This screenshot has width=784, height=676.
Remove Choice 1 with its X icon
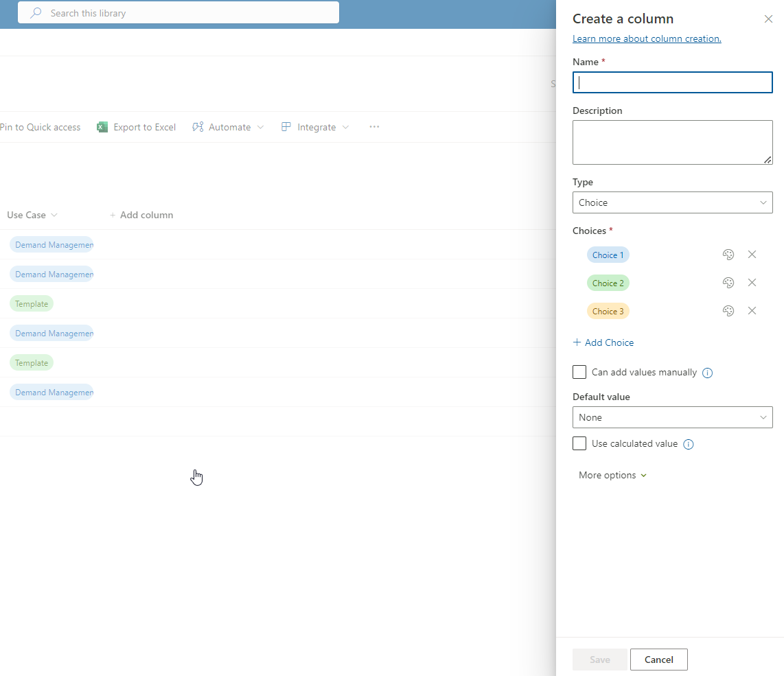(x=752, y=255)
